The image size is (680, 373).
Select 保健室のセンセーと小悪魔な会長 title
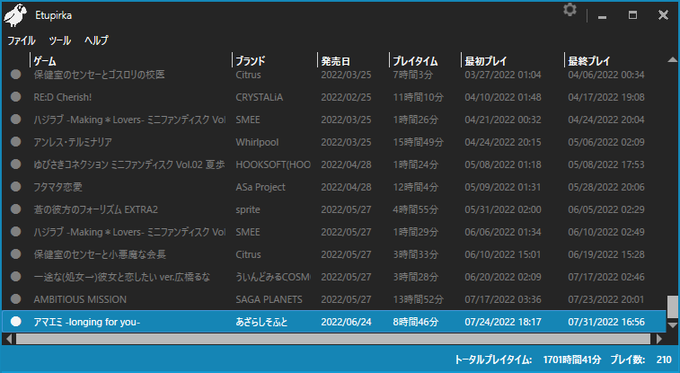pos(100,255)
